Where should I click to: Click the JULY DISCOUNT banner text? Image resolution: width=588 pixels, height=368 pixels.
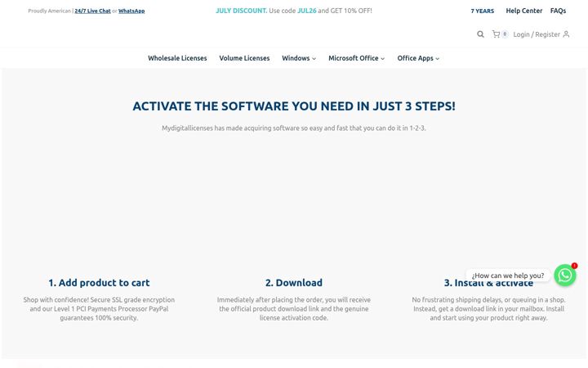[x=242, y=11]
